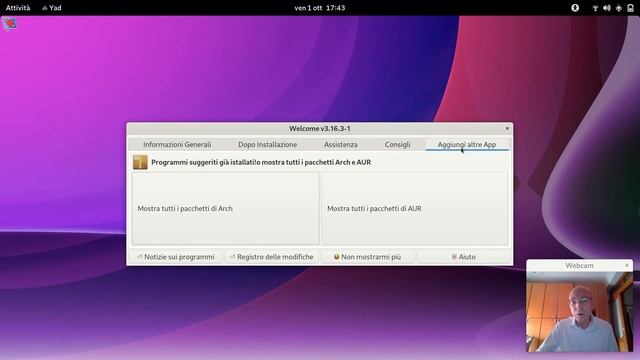This screenshot has height=360, width=640.
Task: Click the network status icon
Action: pyautogui.click(x=595, y=8)
